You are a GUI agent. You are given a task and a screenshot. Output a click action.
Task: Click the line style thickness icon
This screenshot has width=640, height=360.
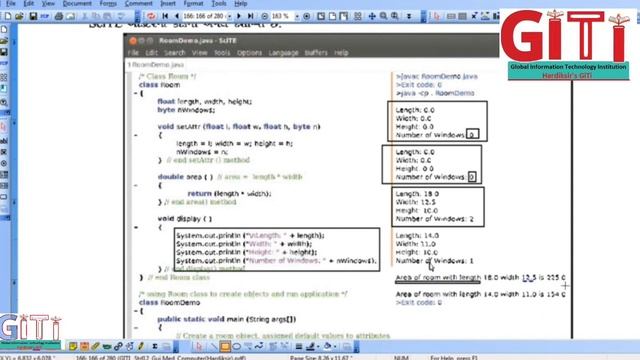299,347
